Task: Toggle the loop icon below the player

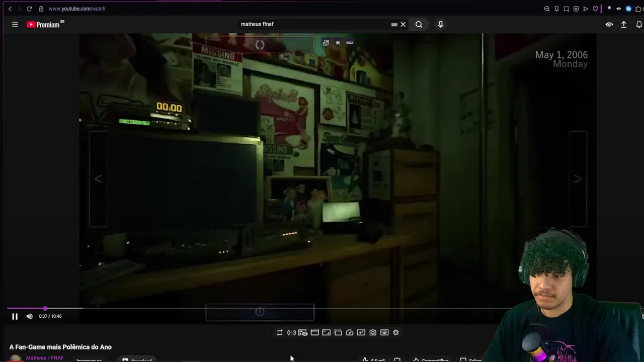Action: (280, 332)
